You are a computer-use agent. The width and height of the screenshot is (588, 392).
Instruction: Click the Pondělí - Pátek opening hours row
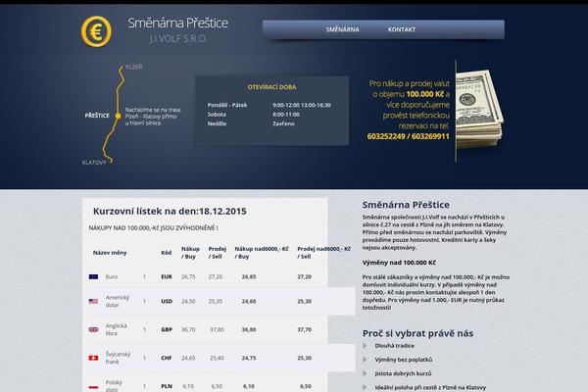click(269, 105)
